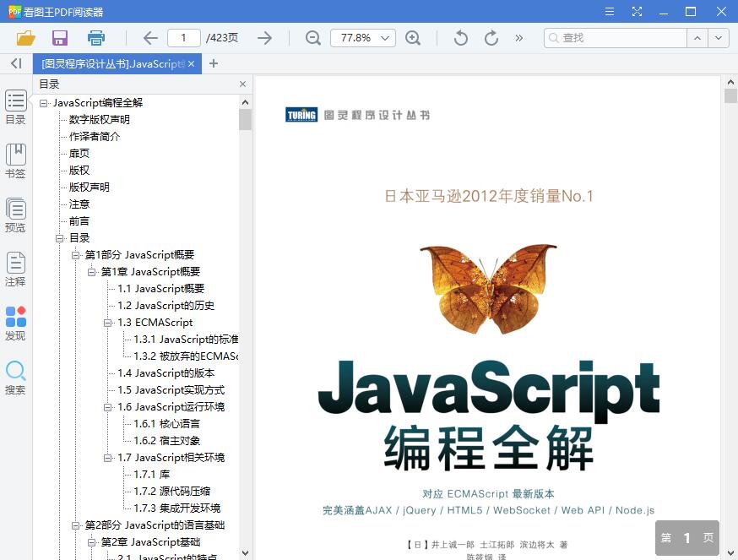Collapse the 1.3 ECMAScript node
The height and width of the screenshot is (560, 738).
[107, 323]
